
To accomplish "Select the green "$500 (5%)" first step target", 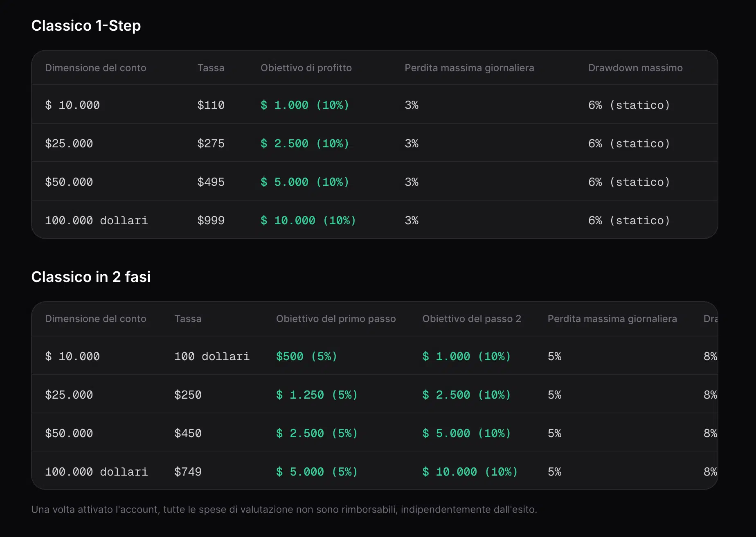I will 306,356.
